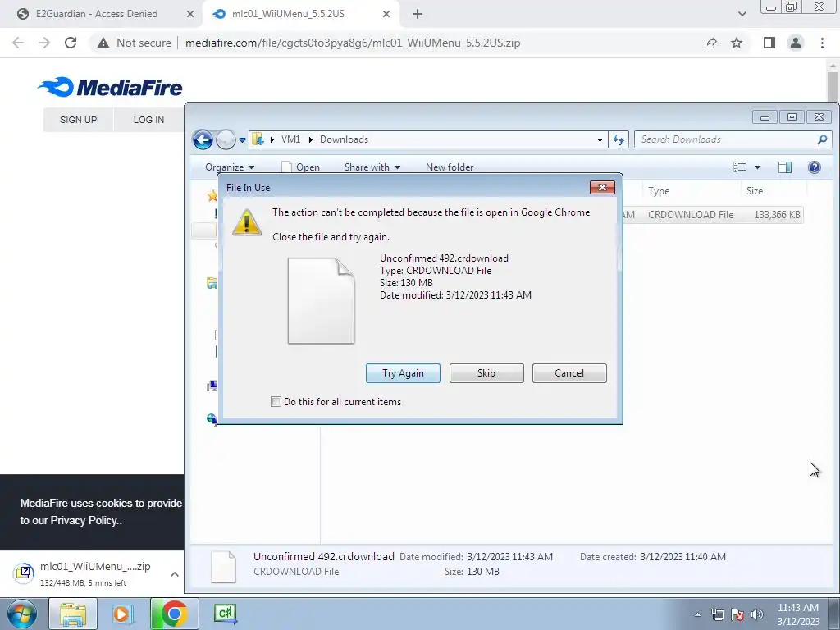840x630 pixels.
Task: Click the share page icon in address bar
Action: pos(710,43)
